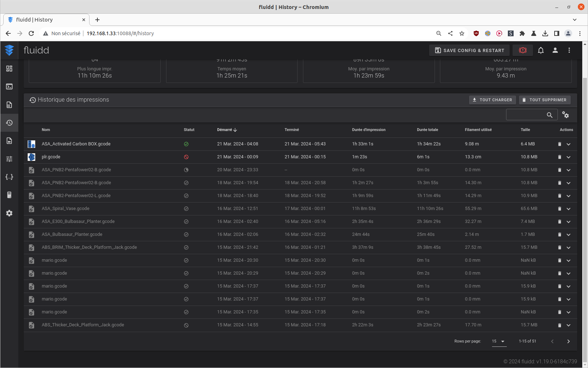Open a new Chromium tab
This screenshot has height=368, width=588.
click(x=97, y=20)
